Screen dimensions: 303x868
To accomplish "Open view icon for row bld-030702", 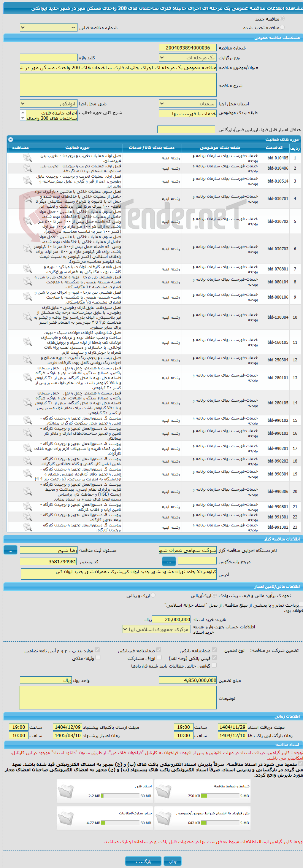I will tap(27, 221).
